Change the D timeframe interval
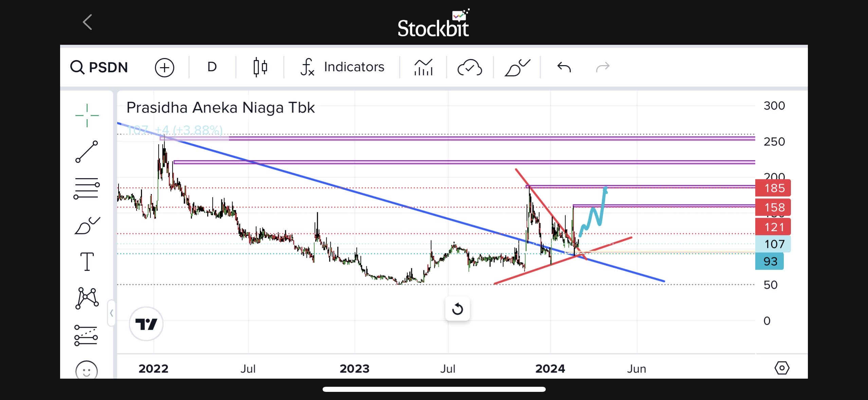Image resolution: width=868 pixels, height=400 pixels. point(212,67)
